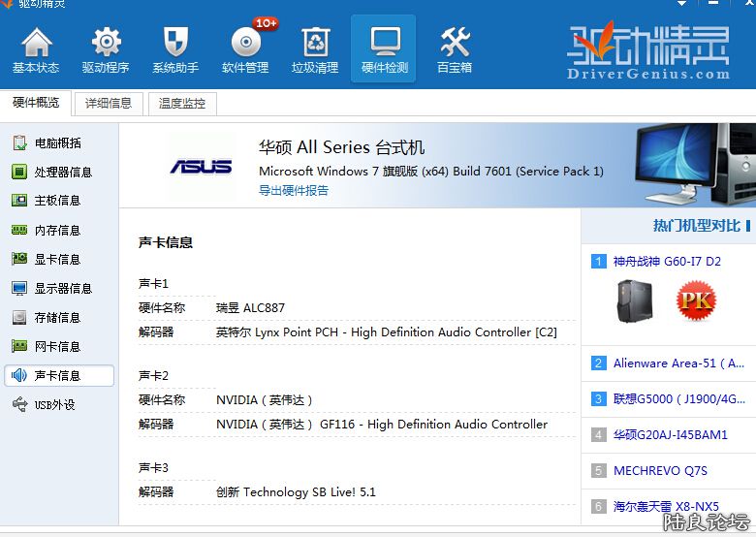Click the 神舟战神 computer thumbnail
The height and width of the screenshot is (537, 756).
[x=635, y=300]
